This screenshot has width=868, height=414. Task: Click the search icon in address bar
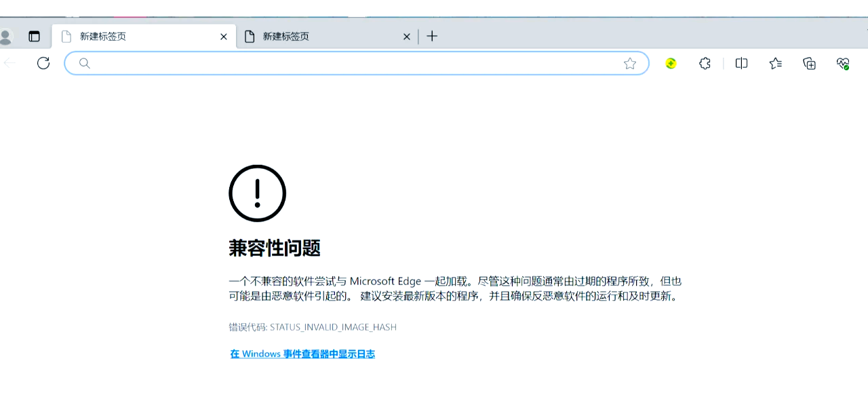click(84, 63)
